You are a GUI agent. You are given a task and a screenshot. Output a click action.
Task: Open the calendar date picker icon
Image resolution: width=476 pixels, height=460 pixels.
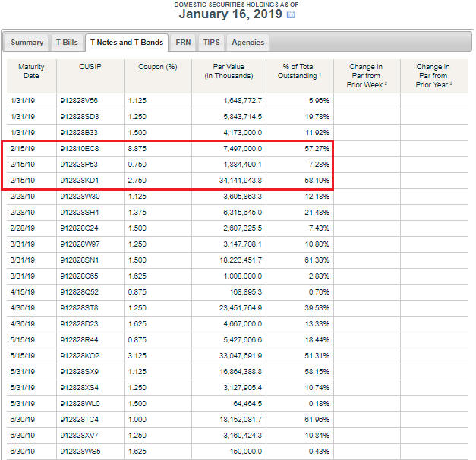pos(292,14)
